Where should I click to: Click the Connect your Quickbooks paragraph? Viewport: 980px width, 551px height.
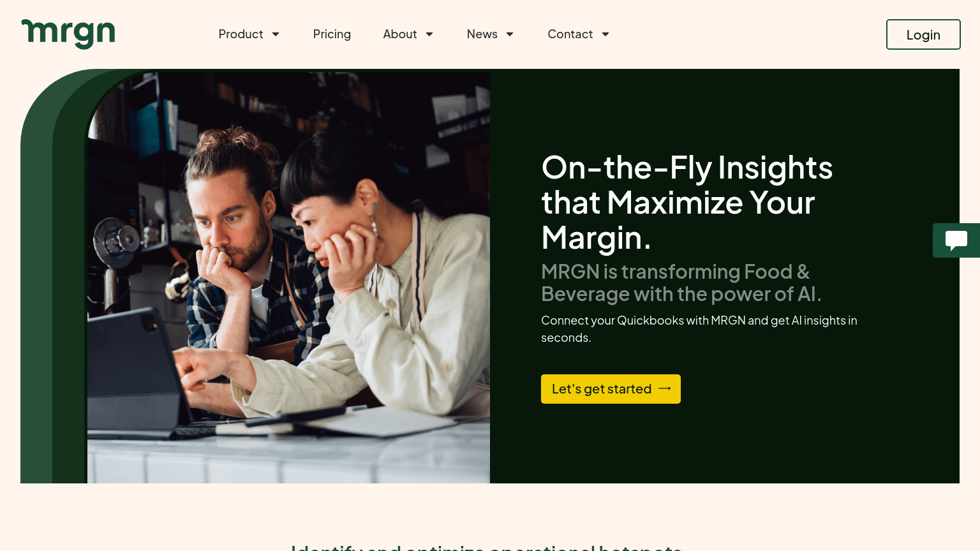click(699, 329)
